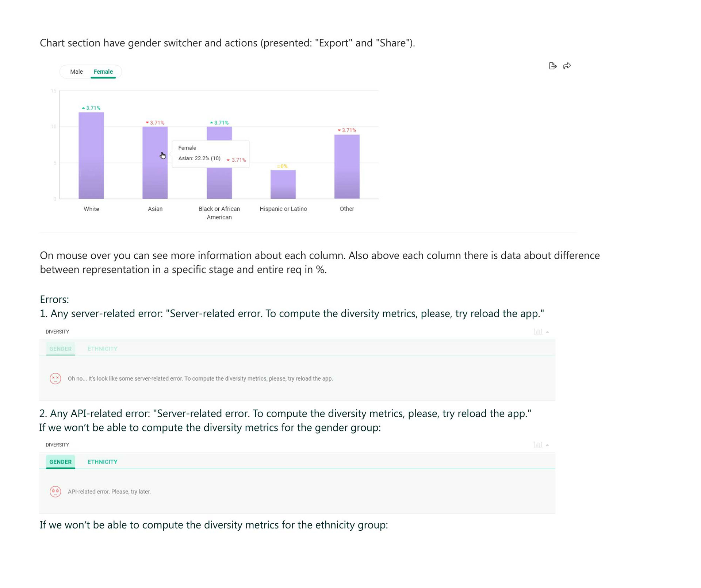Click chart icon in first Diversity header
701x588 pixels.
(538, 332)
